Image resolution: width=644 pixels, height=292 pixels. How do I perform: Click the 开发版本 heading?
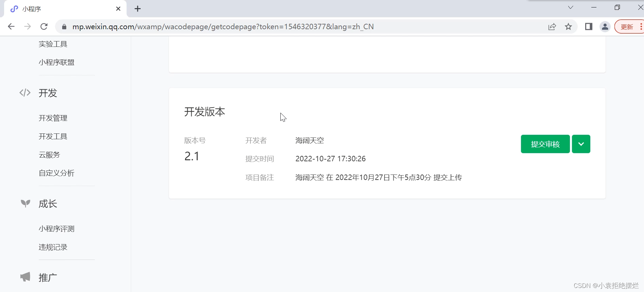click(x=205, y=112)
